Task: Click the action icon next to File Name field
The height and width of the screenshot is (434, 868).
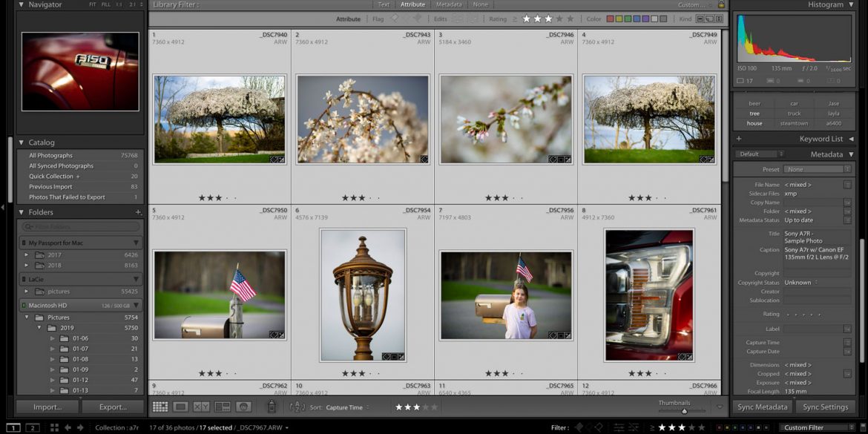Action: click(x=847, y=184)
